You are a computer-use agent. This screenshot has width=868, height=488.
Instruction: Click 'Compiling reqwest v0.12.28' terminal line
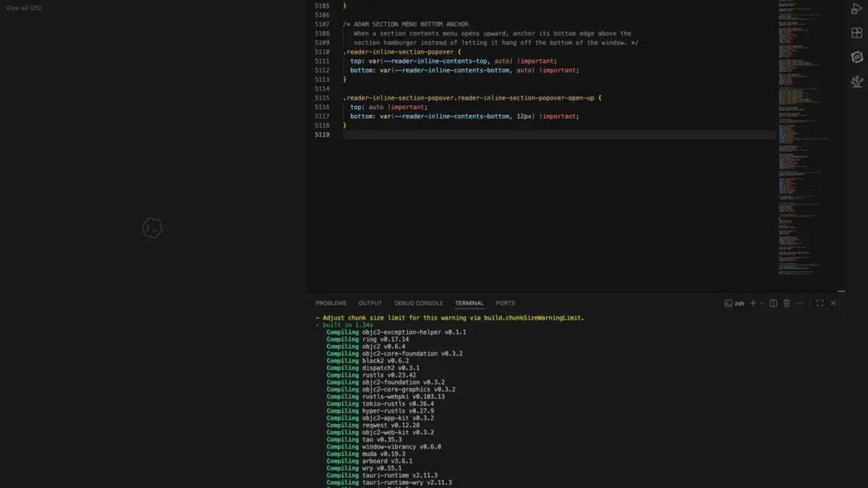click(373, 425)
